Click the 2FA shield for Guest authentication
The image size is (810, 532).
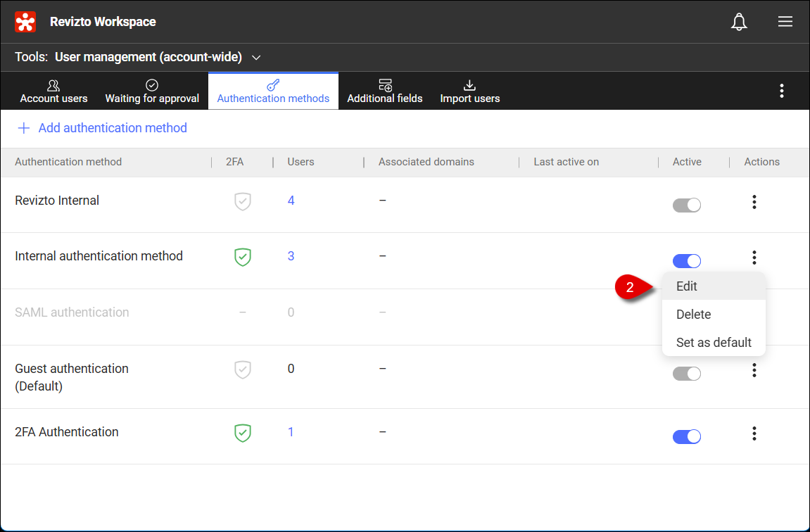[242, 369]
